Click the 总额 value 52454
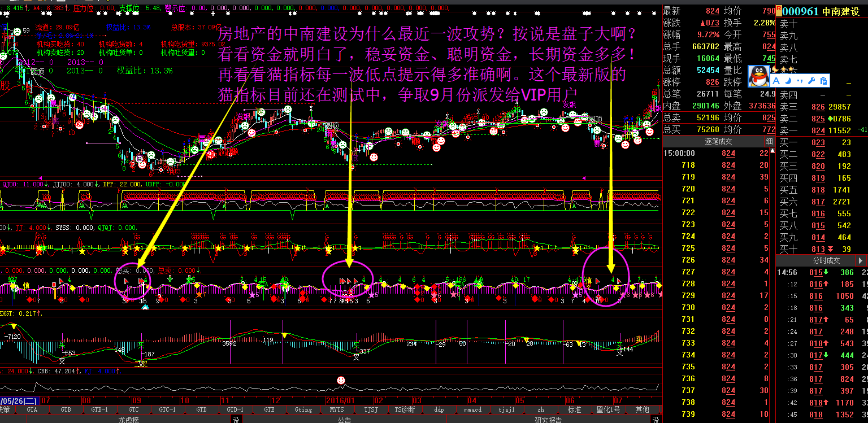Image resolution: width=868 pixels, height=423 pixels. pyautogui.click(x=708, y=70)
